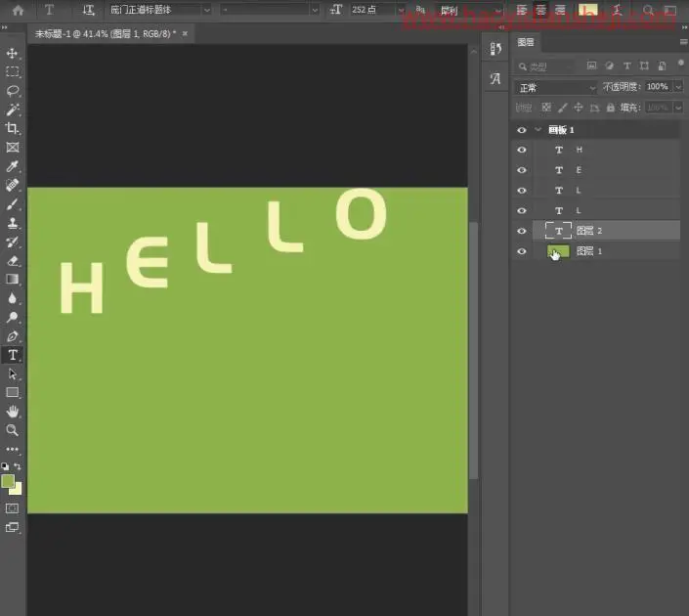Viewport: 689px width, 616px height.
Task: Change the screen mode
Action: [x=13, y=527]
